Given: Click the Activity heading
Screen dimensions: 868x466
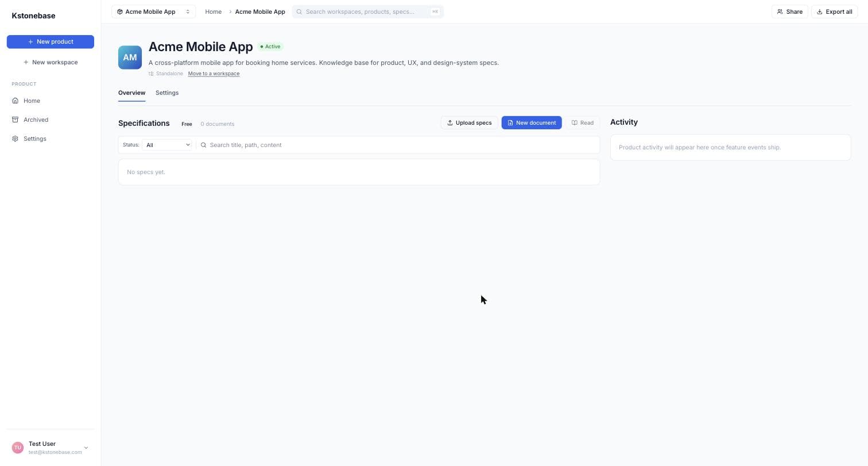Looking at the screenshot, I should click(624, 122).
